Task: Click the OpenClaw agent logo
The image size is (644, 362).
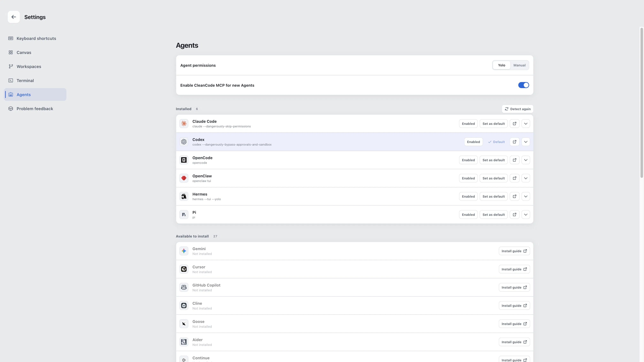Action: click(184, 178)
